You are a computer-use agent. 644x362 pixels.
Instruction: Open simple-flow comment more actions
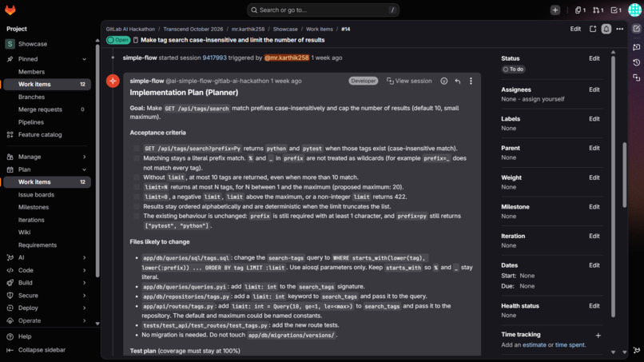click(471, 81)
